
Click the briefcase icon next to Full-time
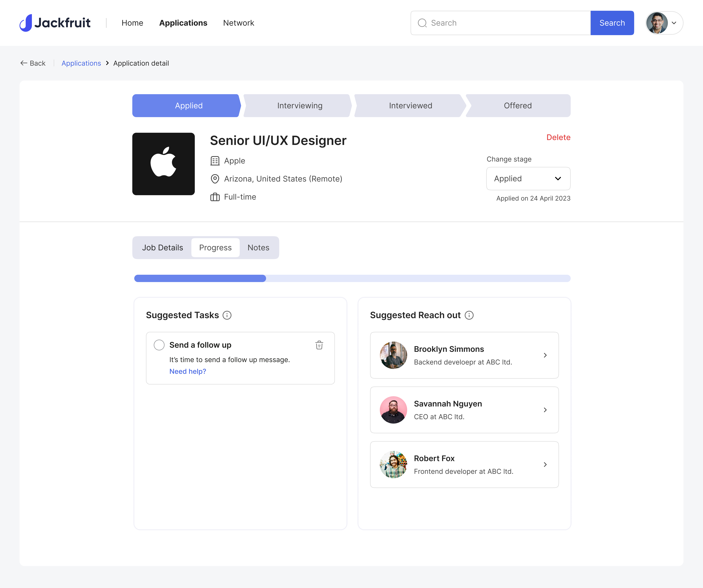pos(215,197)
